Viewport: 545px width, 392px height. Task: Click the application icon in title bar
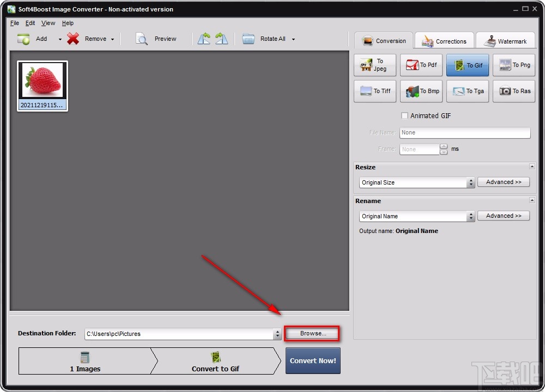click(x=11, y=9)
